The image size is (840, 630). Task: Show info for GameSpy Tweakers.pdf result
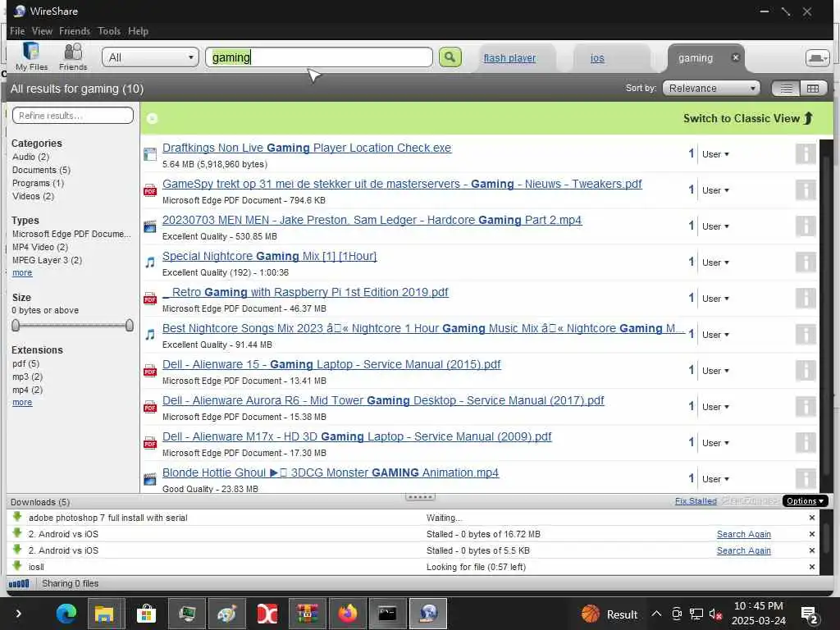click(x=806, y=189)
